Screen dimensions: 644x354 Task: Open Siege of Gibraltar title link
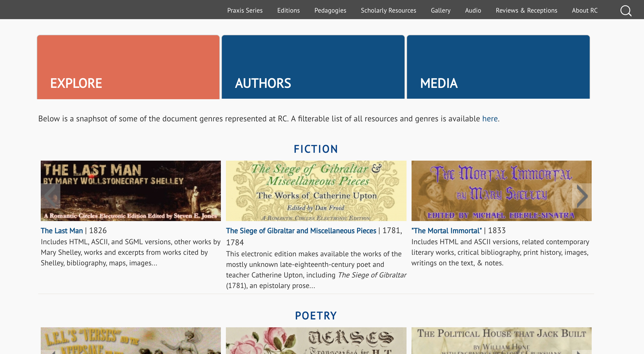[301, 231]
